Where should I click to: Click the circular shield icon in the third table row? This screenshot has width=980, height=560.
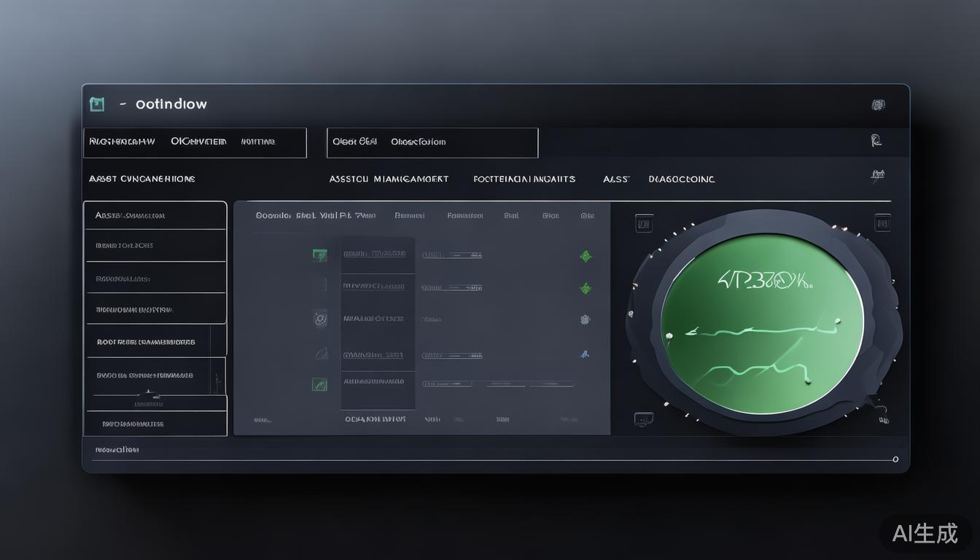(x=319, y=318)
